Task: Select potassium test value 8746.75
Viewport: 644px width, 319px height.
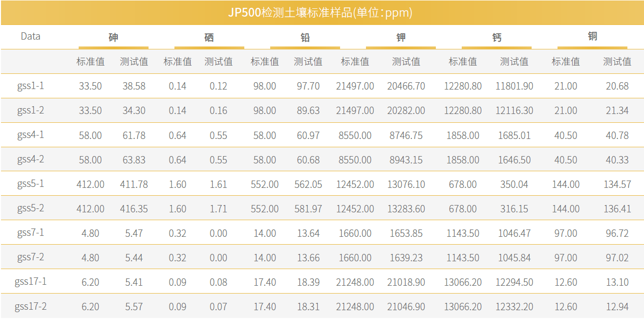Action: [x=406, y=136]
